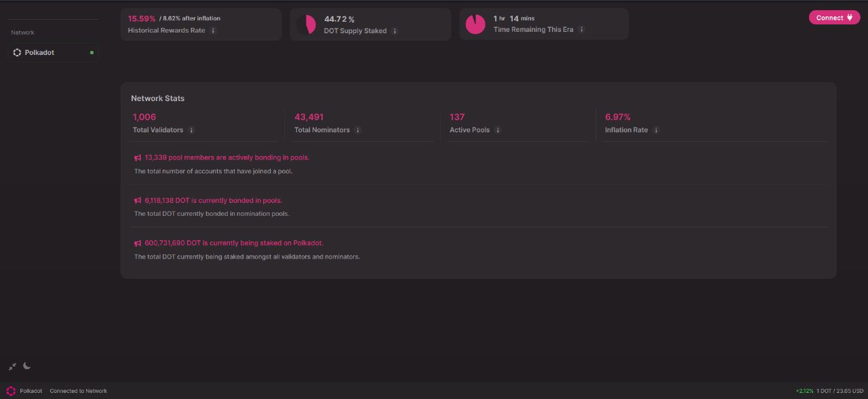The width and height of the screenshot is (868, 399).
Task: Click the Historical Rewards Rate info icon
Action: [x=214, y=31]
